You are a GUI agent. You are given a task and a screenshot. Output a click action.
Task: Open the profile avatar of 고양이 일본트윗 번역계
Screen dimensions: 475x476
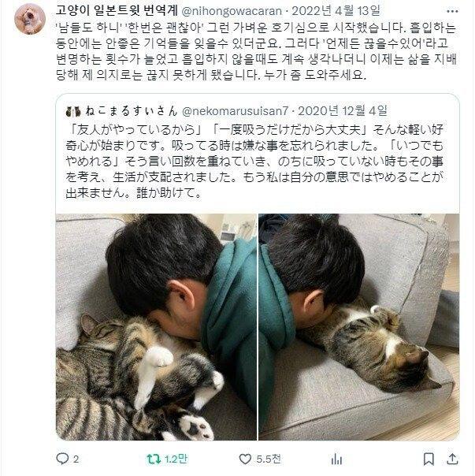[30, 19]
